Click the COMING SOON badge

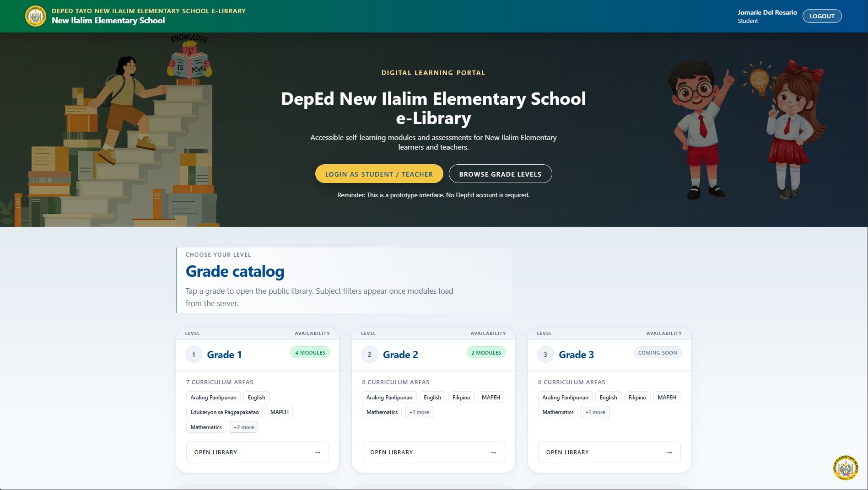click(658, 353)
